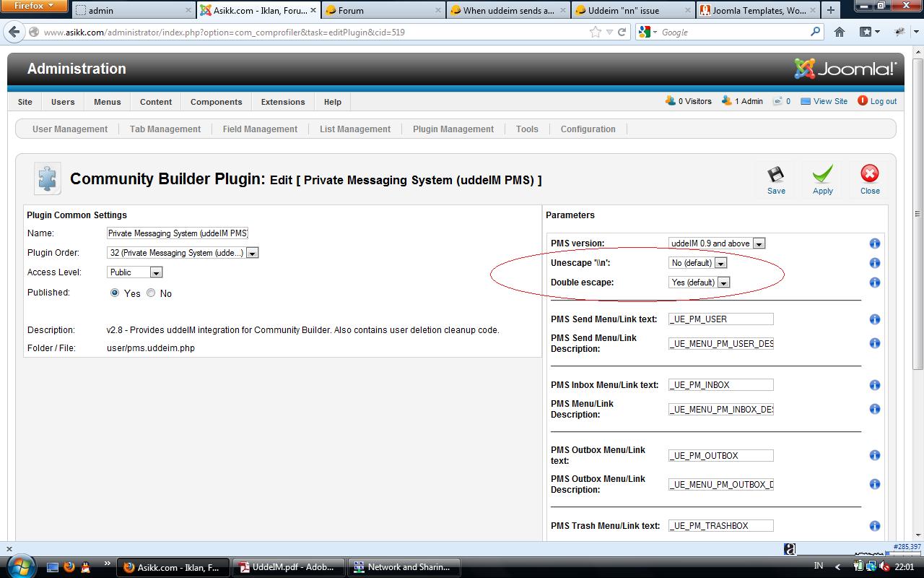Click the Save floppy disk icon
The width and height of the screenshot is (924, 578).
[776, 174]
